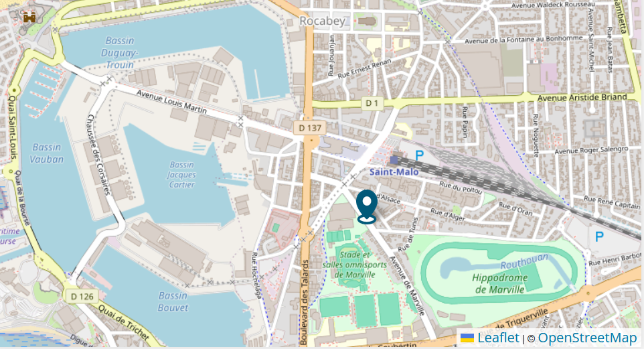Click the dark blue location pin marker
Image resolution: width=644 pixels, height=349 pixels.
pos(367,207)
